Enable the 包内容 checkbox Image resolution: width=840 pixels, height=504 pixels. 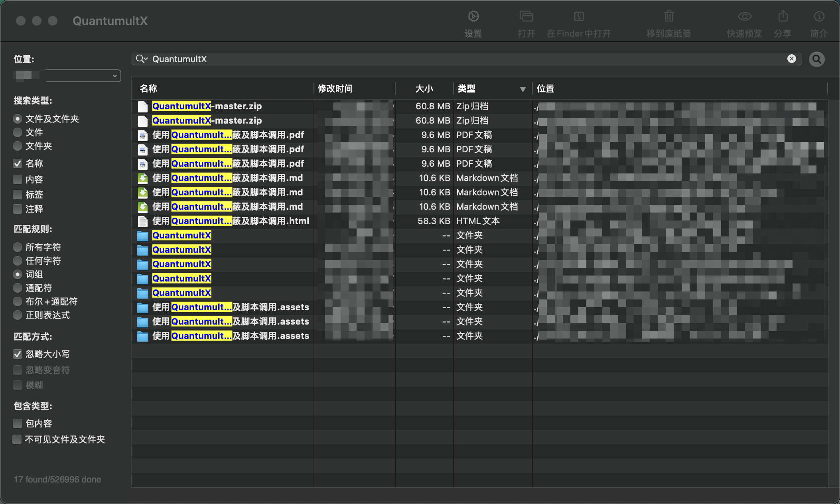click(x=18, y=423)
